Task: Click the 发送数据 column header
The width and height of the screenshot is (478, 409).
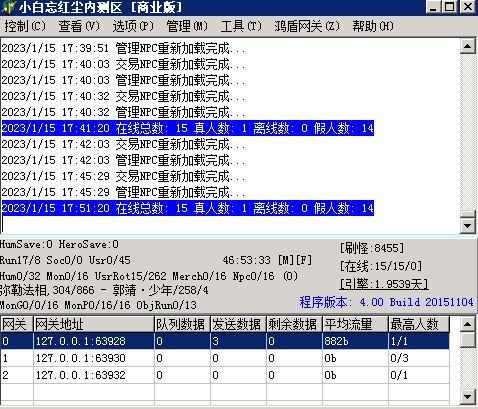Action: click(239, 324)
